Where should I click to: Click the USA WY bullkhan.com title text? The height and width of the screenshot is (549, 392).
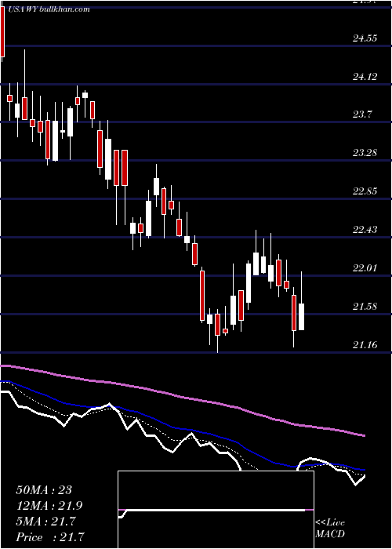click(x=49, y=9)
